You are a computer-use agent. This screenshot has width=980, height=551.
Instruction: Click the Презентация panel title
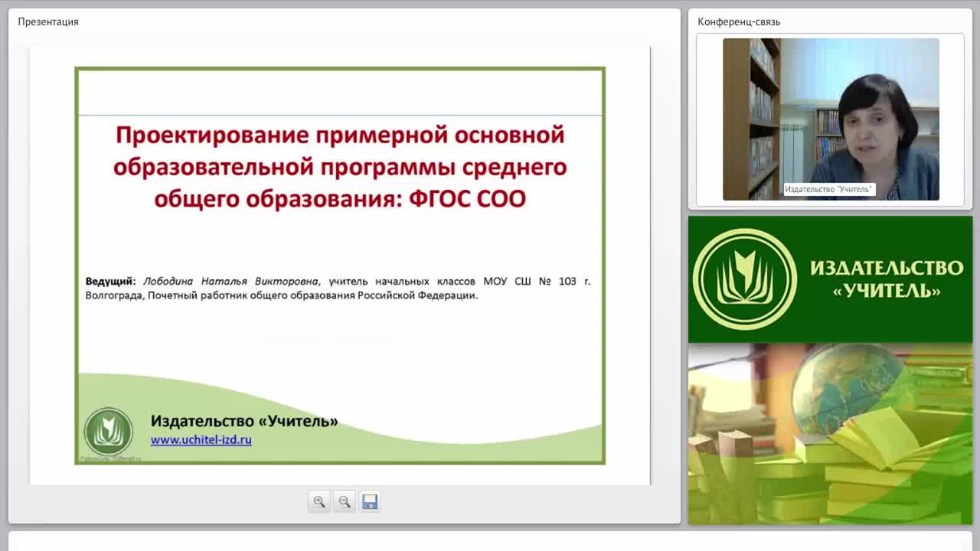coord(48,21)
